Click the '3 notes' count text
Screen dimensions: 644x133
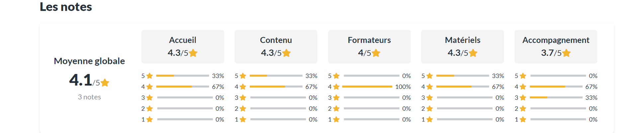pos(89,97)
